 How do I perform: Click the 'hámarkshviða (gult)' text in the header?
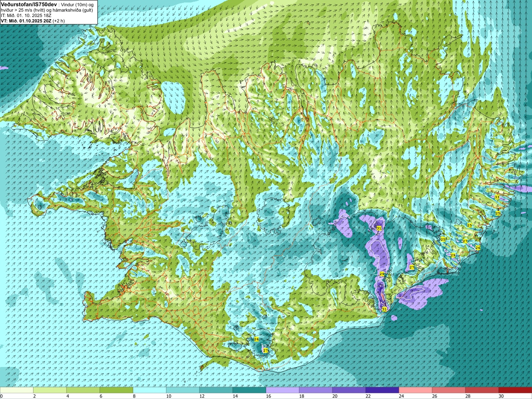click(73, 10)
